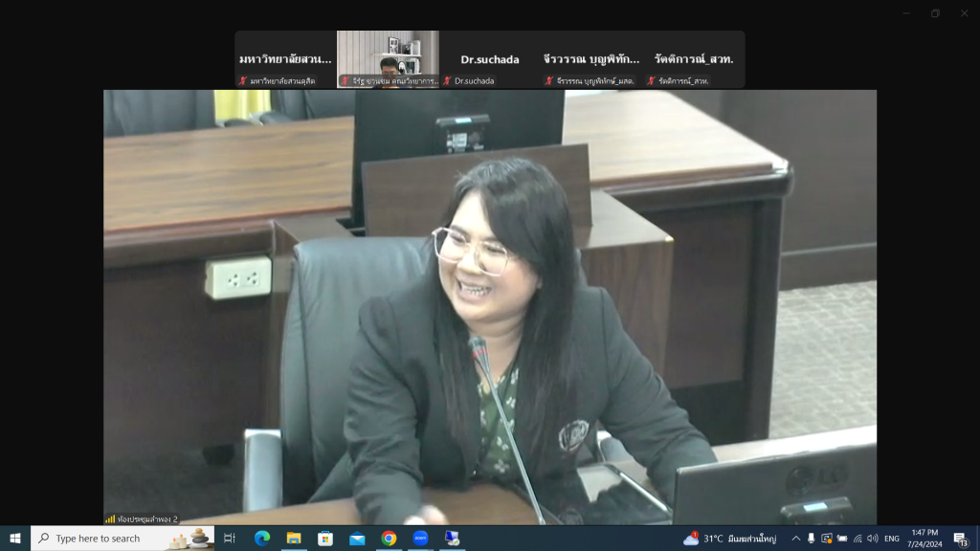Open the Windows Start menu

click(x=15, y=539)
